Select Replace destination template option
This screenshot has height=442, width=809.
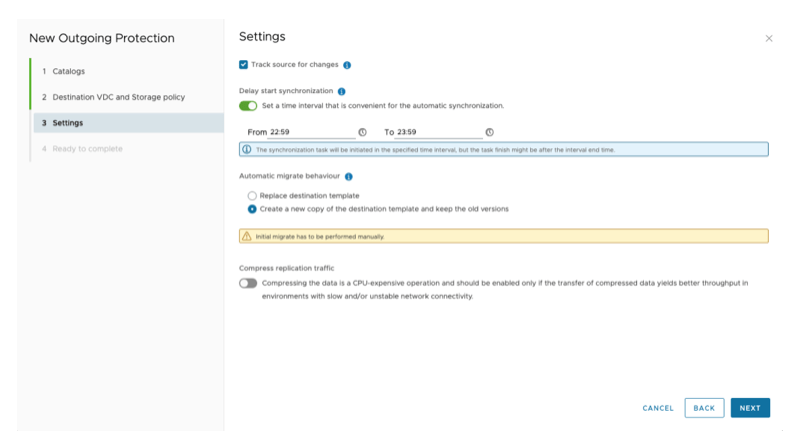pyautogui.click(x=252, y=195)
